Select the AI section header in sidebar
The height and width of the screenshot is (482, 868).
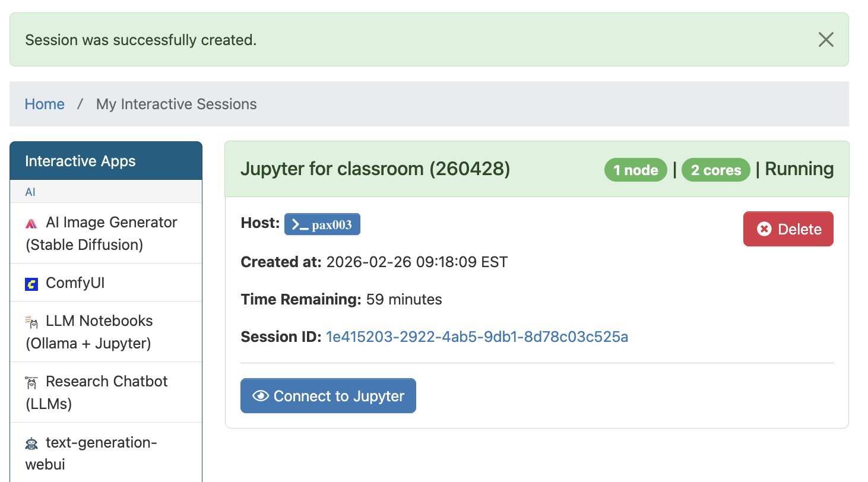coord(30,192)
